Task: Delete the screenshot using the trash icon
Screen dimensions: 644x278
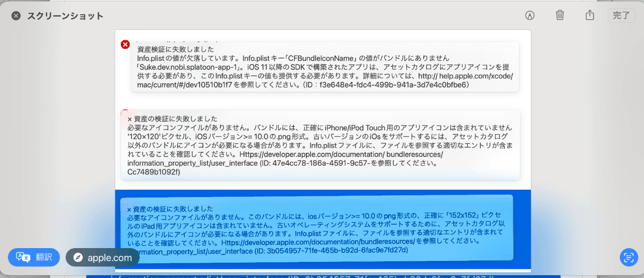Action: [559, 15]
